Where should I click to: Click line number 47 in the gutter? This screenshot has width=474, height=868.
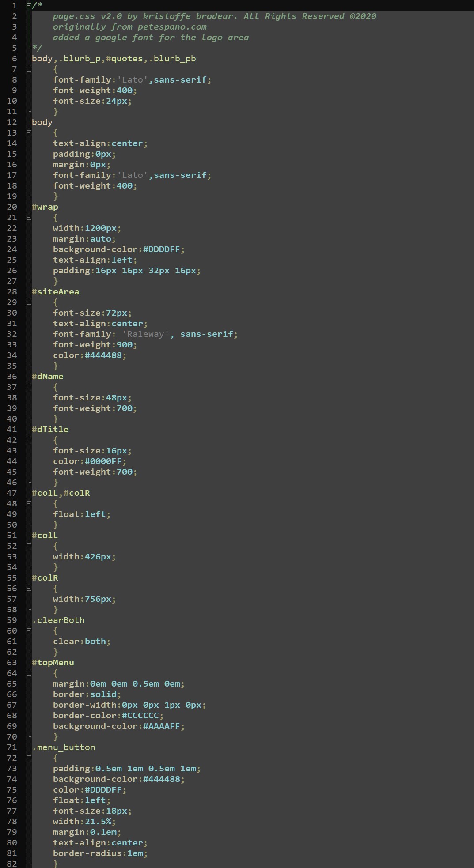(12, 493)
